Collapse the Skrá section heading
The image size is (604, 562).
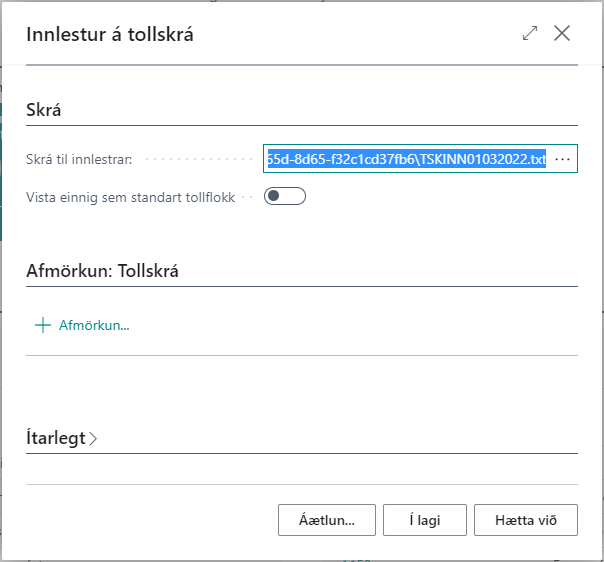pyautogui.click(x=44, y=110)
